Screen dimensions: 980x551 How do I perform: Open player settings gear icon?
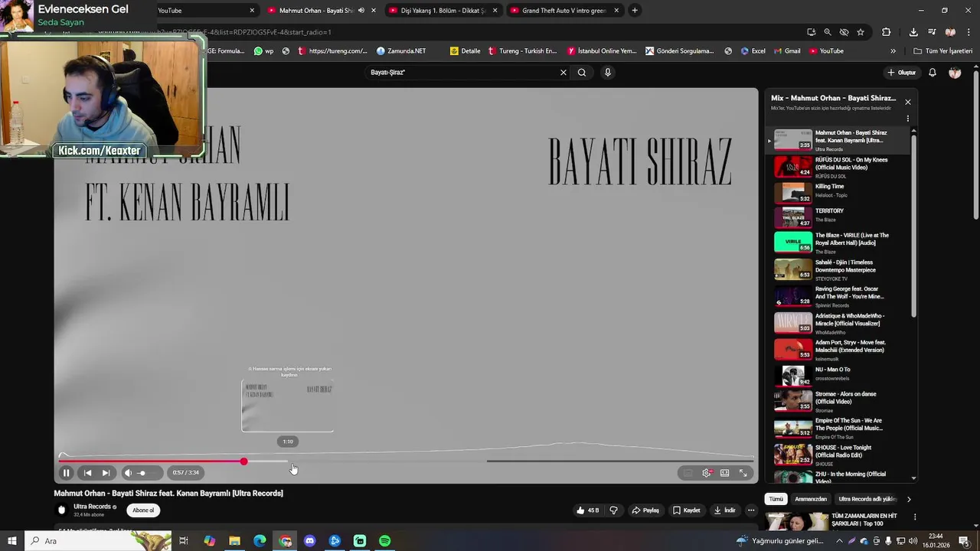click(x=707, y=473)
